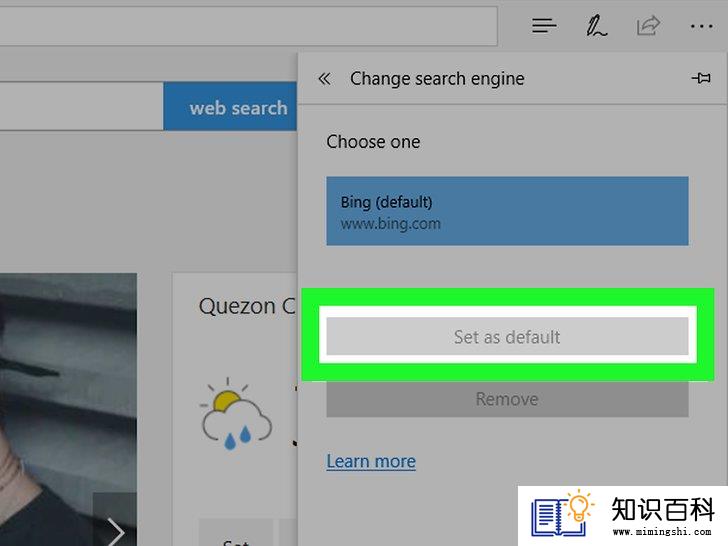
Task: Open the Learn more link
Action: point(371,462)
